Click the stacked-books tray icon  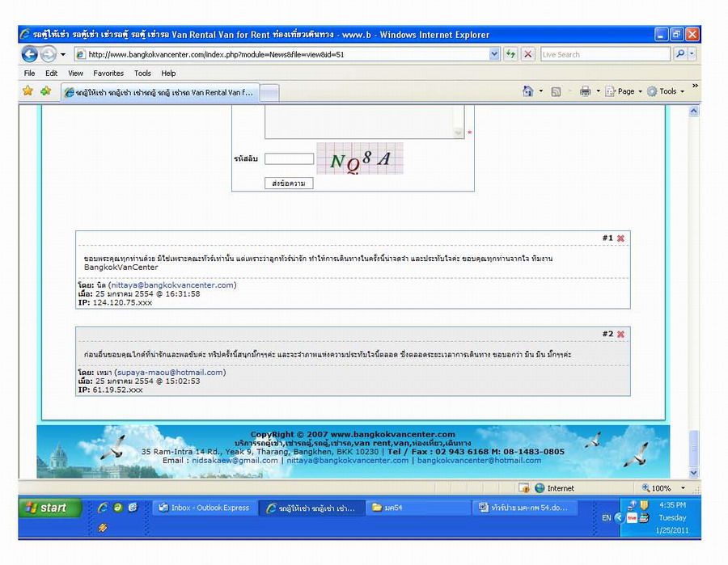(644, 517)
